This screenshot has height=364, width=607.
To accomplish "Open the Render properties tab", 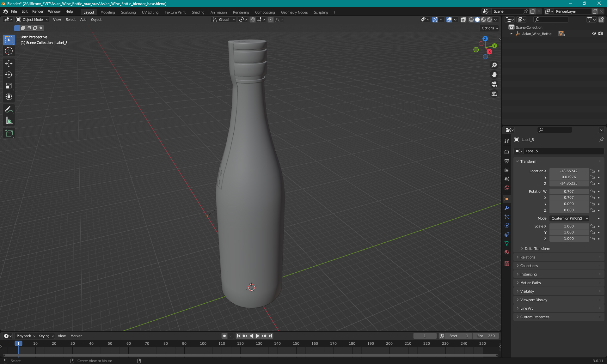I will coord(507,152).
